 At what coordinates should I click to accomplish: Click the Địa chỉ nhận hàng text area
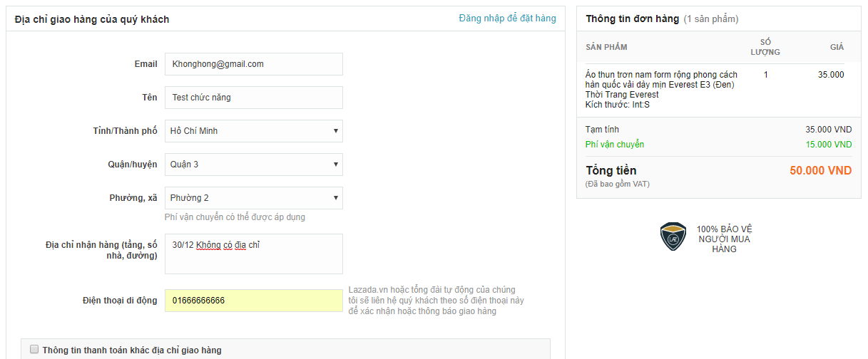(254, 254)
